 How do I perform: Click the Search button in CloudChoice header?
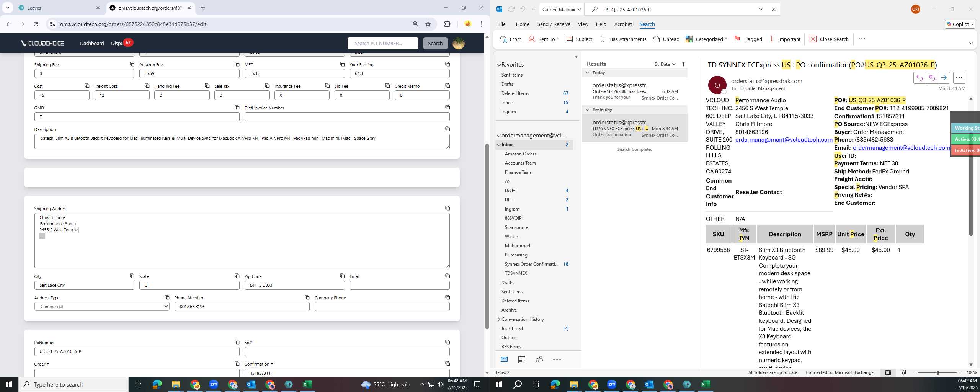pos(435,43)
